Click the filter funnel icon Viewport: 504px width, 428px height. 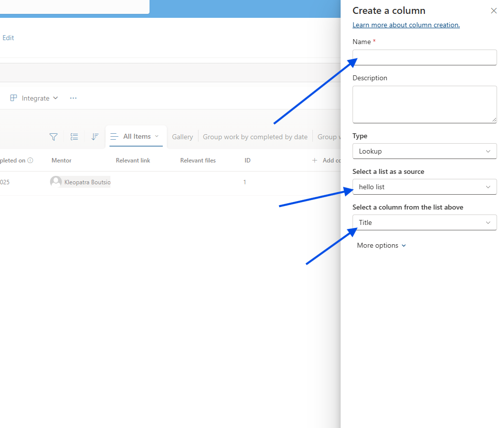53,137
